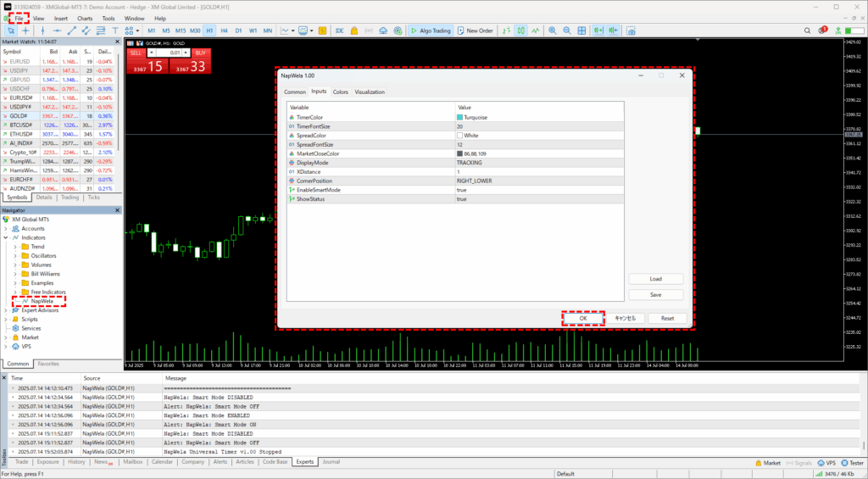Click the one-click trading dollar icon

coord(322,31)
